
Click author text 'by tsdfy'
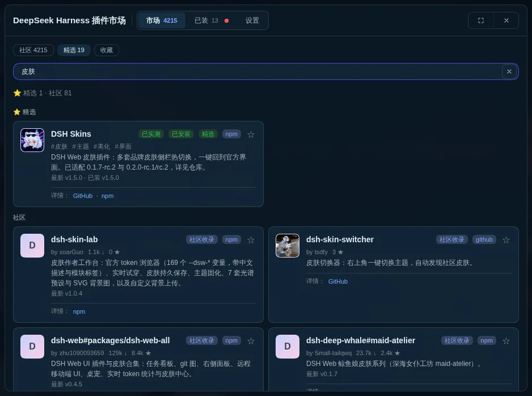(317, 252)
